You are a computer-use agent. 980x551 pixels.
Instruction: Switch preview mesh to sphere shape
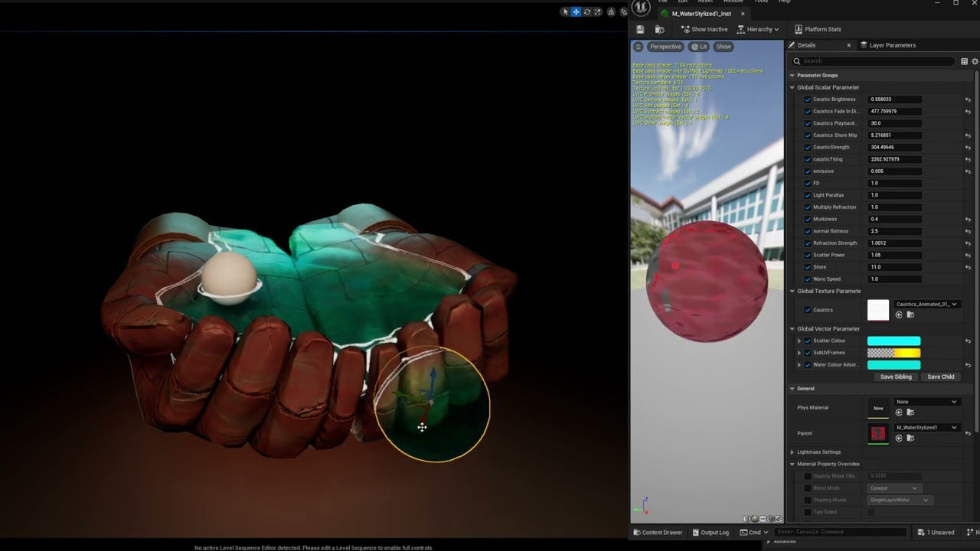pyautogui.click(x=755, y=519)
